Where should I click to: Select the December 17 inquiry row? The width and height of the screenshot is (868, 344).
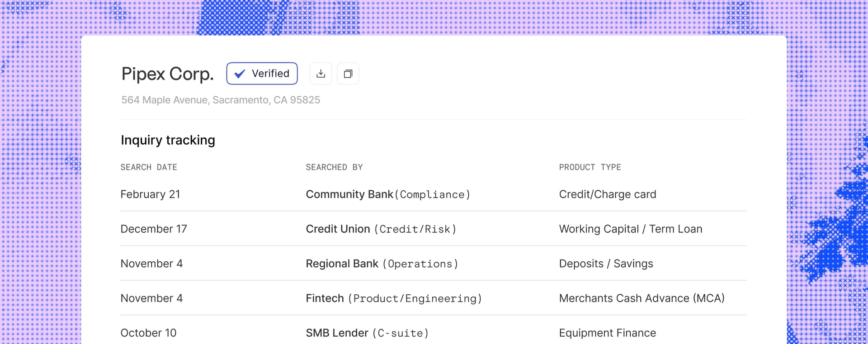(x=153, y=229)
